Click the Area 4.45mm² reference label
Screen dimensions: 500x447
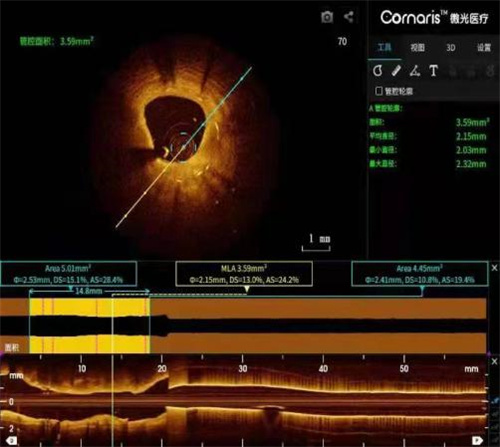point(420,274)
